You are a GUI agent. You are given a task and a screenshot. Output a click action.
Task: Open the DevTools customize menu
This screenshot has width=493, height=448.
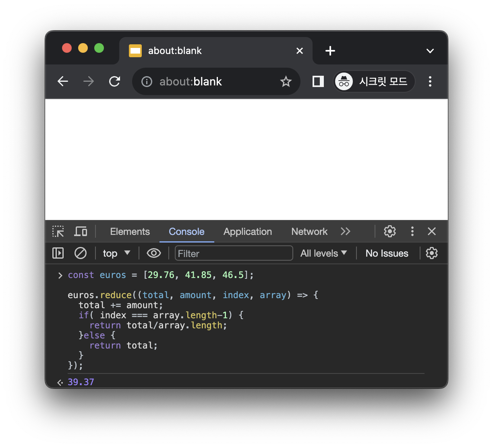[x=412, y=231]
